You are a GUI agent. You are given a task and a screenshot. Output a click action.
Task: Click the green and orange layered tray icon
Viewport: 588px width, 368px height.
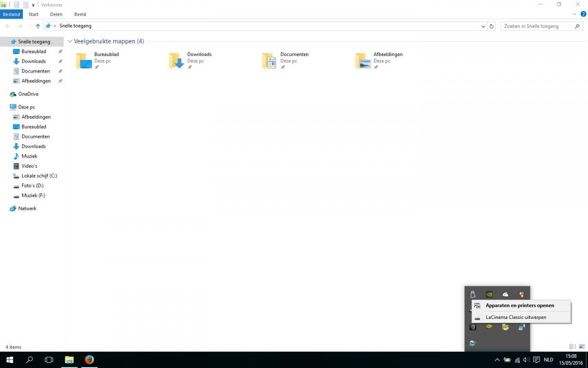coord(489,327)
